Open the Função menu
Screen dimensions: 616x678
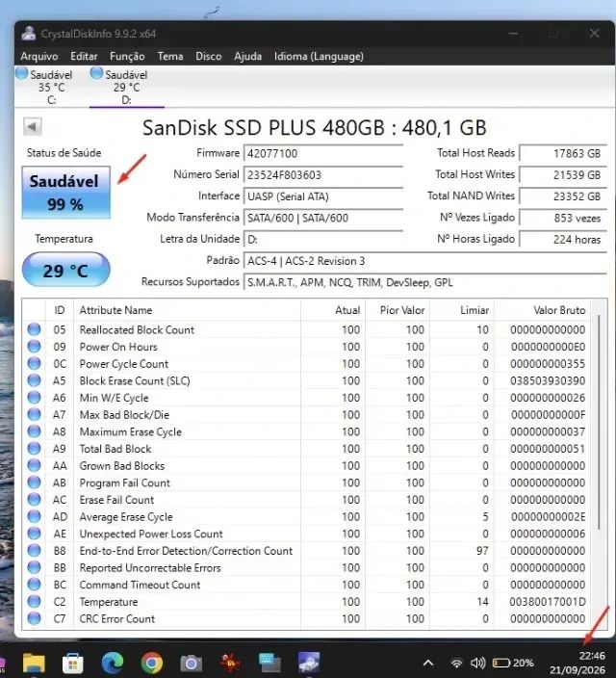coord(127,56)
